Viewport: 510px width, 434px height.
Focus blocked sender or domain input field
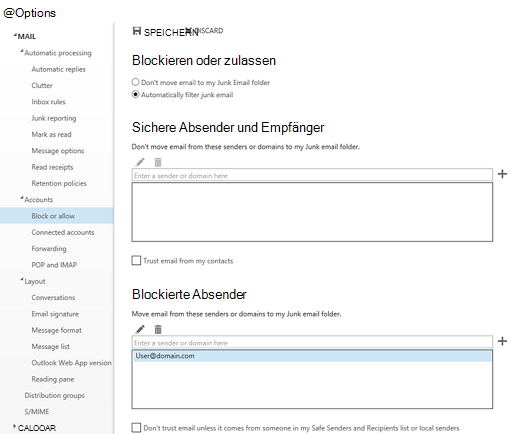312,342
